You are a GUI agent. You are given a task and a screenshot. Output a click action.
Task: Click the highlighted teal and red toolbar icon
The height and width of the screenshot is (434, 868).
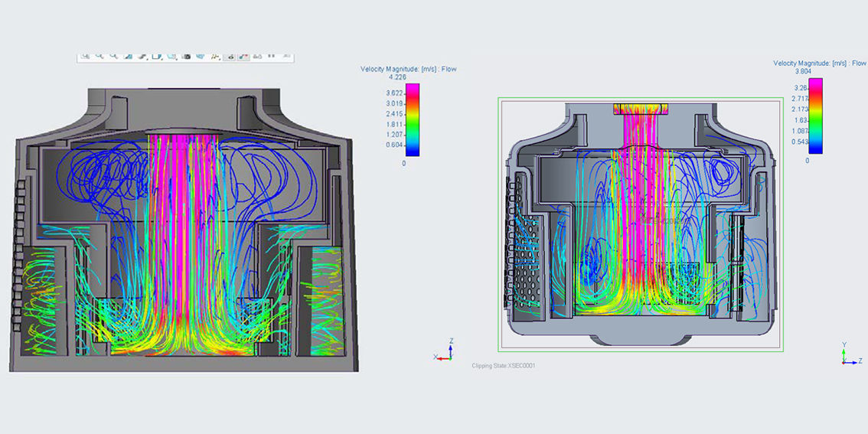(244, 57)
